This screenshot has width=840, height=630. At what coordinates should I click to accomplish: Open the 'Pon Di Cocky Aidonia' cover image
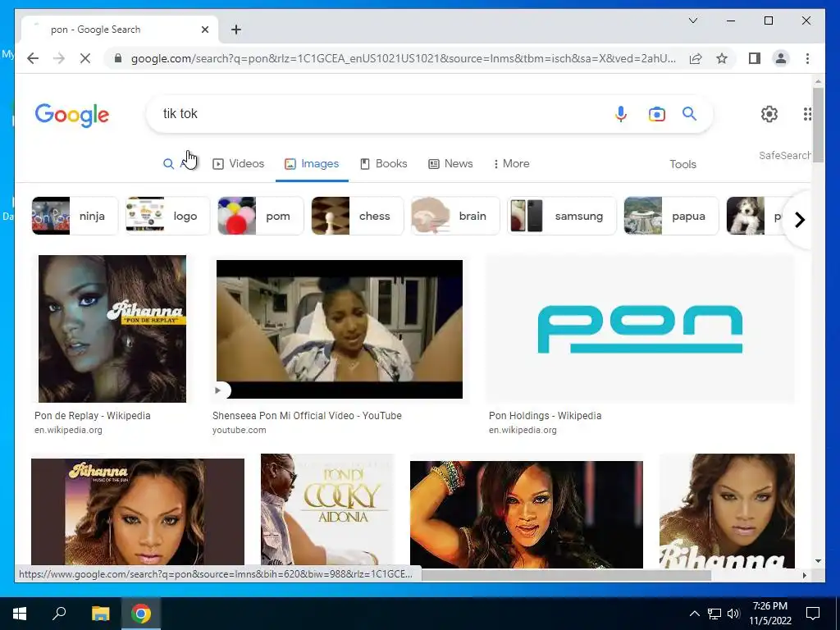click(x=326, y=509)
